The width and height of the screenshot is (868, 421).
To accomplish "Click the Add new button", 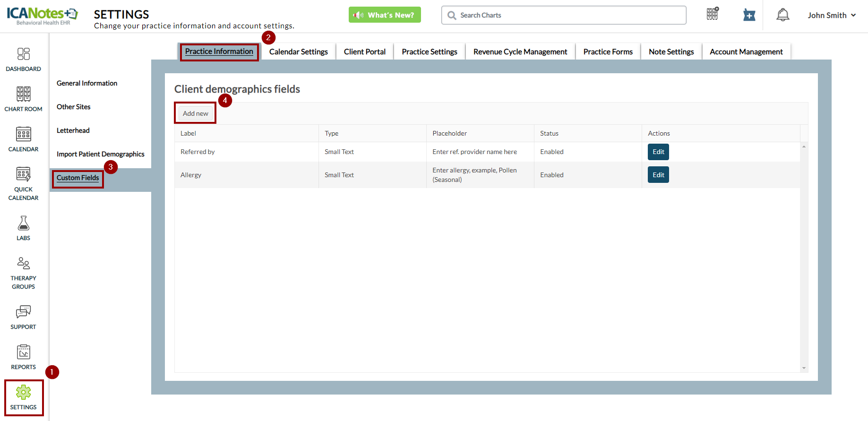I will [195, 113].
